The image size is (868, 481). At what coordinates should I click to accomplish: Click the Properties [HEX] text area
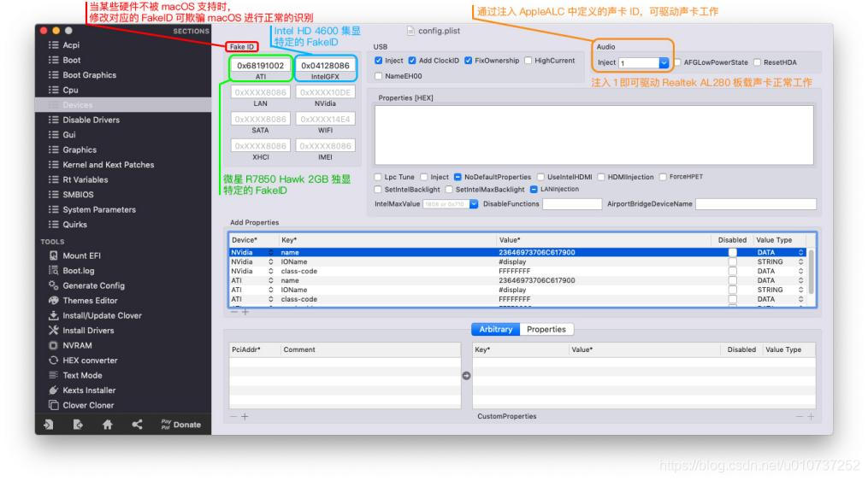point(594,135)
